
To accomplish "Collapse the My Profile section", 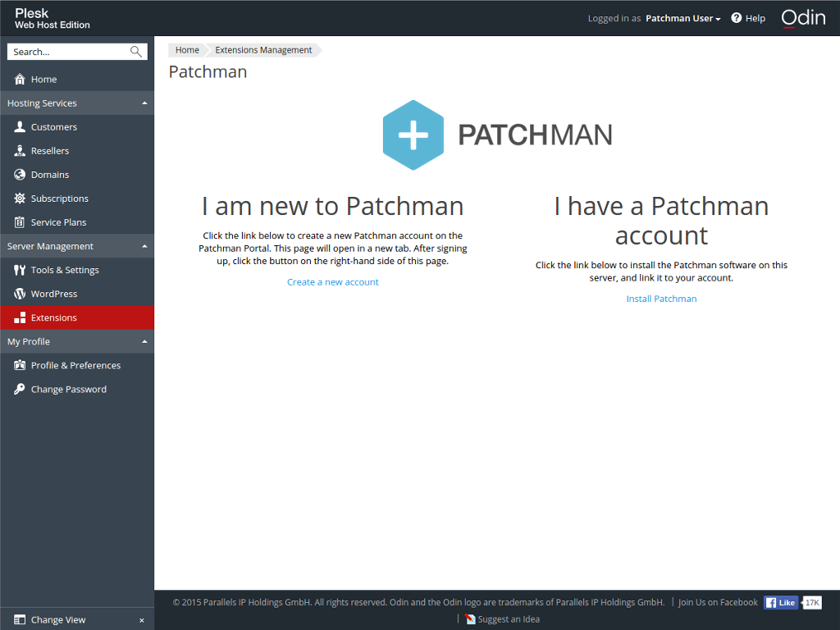I will (x=144, y=341).
